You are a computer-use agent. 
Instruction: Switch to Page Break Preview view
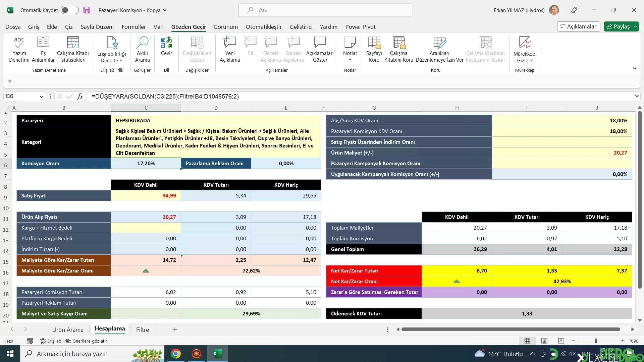point(561,341)
